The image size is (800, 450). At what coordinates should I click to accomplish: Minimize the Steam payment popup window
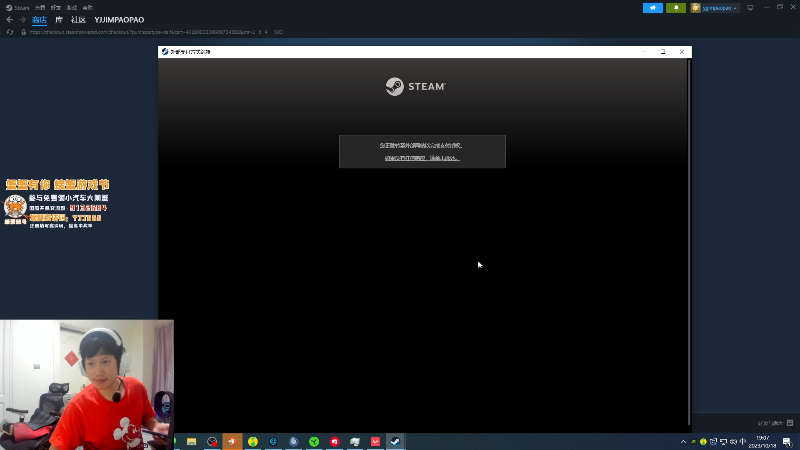644,52
